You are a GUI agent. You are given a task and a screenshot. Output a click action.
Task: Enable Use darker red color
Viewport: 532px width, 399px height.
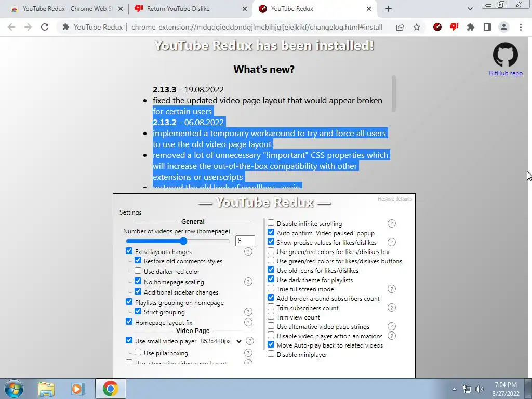tap(138, 271)
